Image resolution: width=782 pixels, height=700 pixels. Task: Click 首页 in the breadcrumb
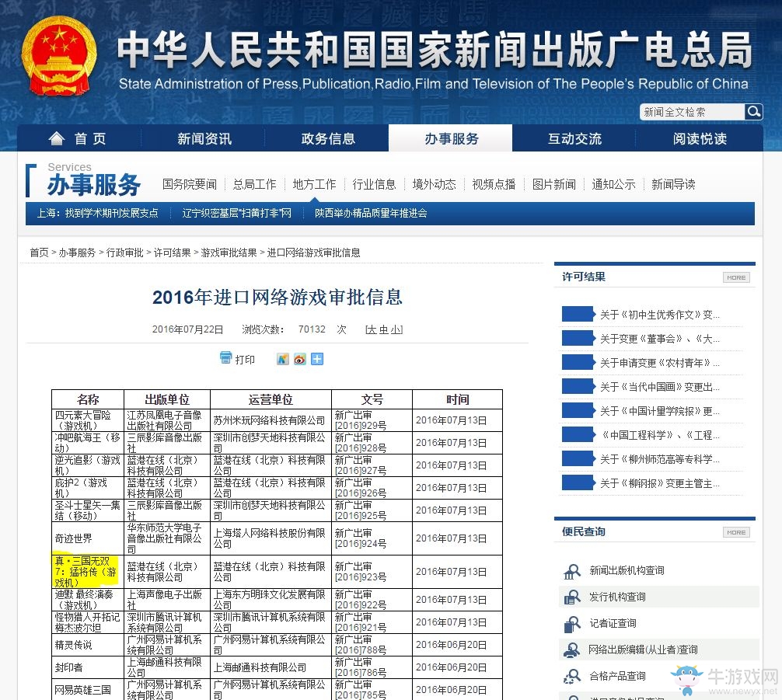click(x=39, y=252)
